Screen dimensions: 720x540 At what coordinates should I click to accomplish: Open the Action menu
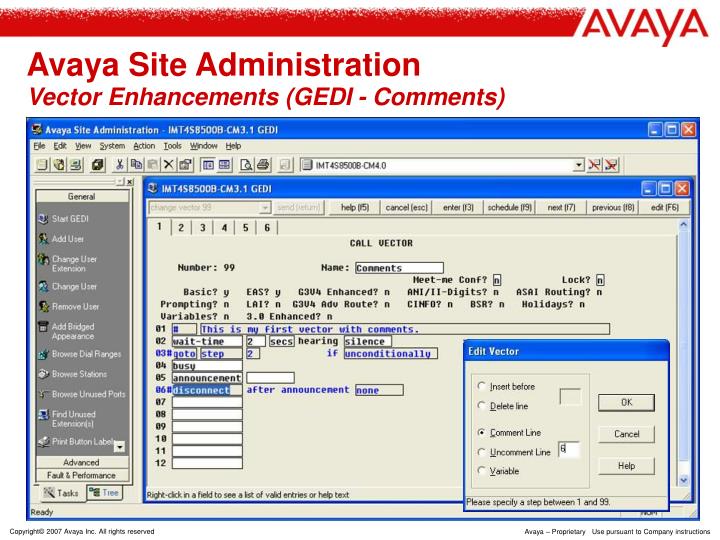pyautogui.click(x=144, y=146)
